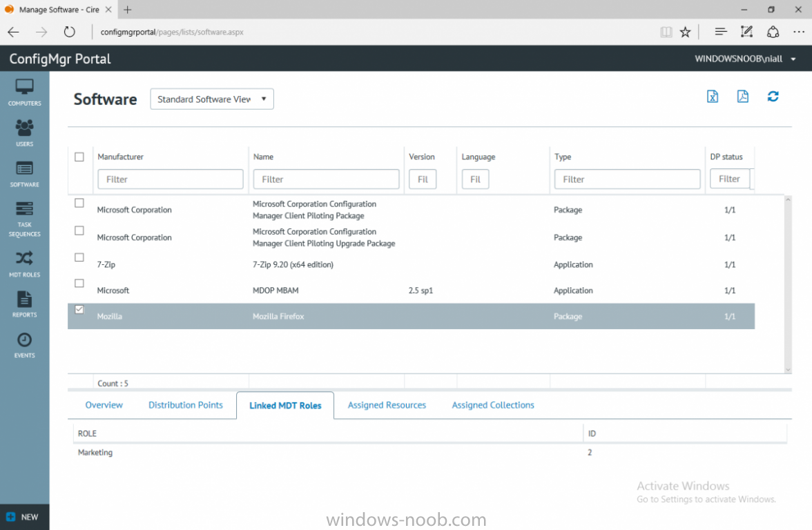Open the browser Hub

720,32
